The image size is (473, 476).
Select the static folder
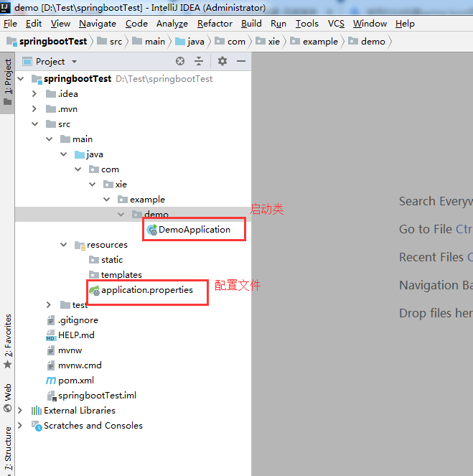coord(112,260)
